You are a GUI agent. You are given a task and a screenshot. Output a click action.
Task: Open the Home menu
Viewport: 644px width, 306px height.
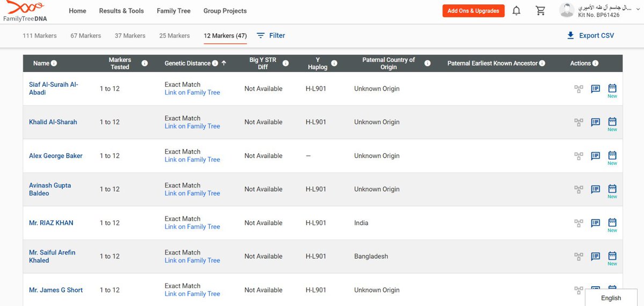pyautogui.click(x=77, y=11)
